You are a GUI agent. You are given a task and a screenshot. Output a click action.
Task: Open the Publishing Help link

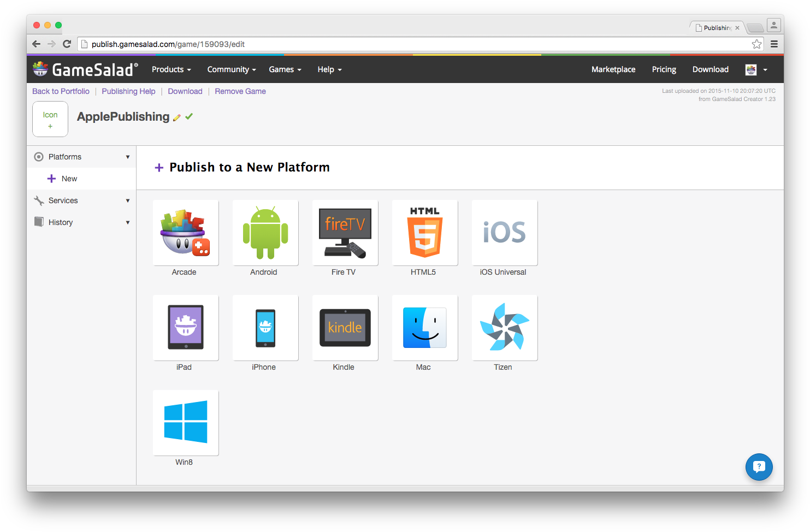(x=128, y=91)
